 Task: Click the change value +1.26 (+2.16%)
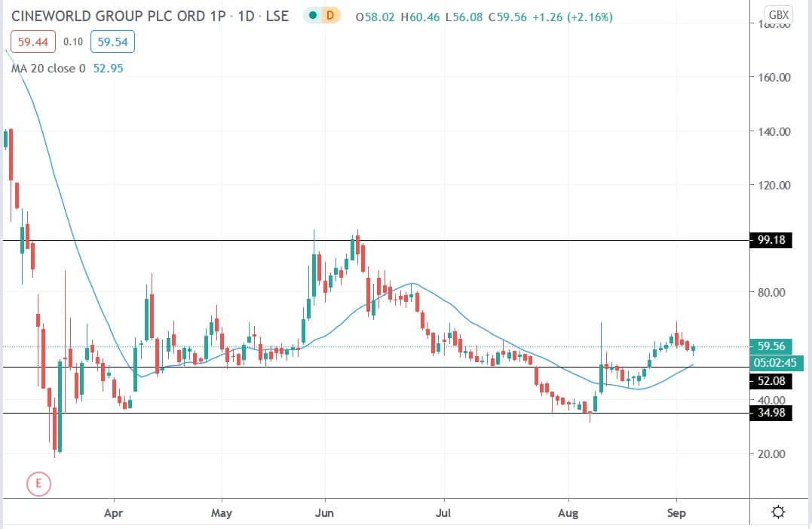click(572, 17)
